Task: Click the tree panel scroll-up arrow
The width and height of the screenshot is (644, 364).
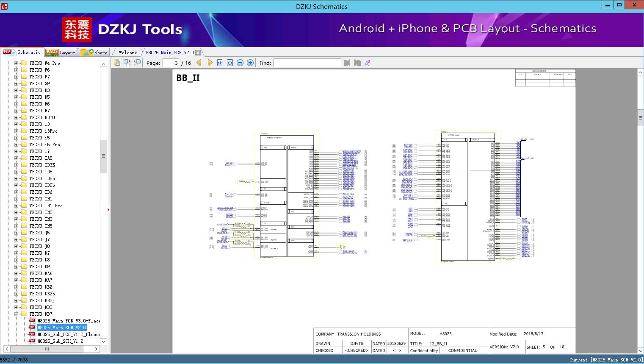Action: click(x=103, y=64)
